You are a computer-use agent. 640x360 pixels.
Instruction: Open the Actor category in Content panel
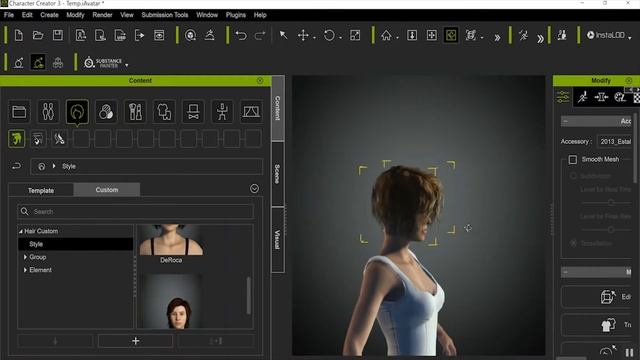[48, 111]
